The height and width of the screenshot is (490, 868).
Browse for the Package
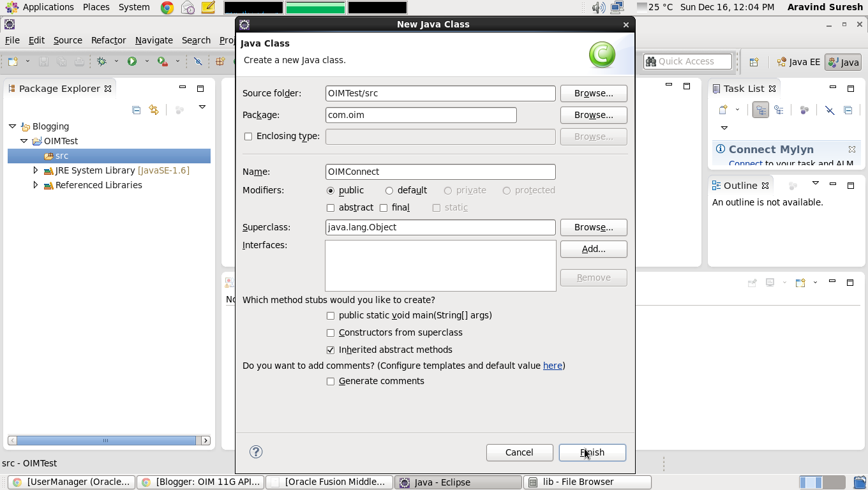coord(594,115)
